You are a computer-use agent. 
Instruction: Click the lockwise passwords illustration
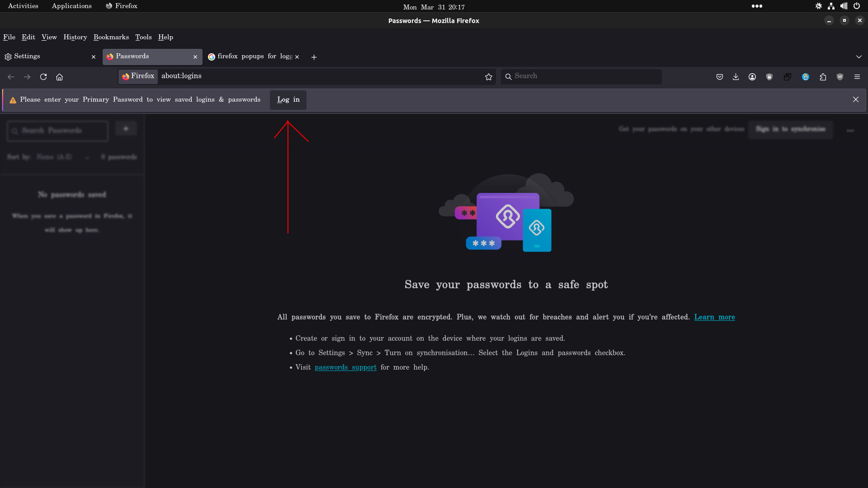pyautogui.click(x=506, y=212)
